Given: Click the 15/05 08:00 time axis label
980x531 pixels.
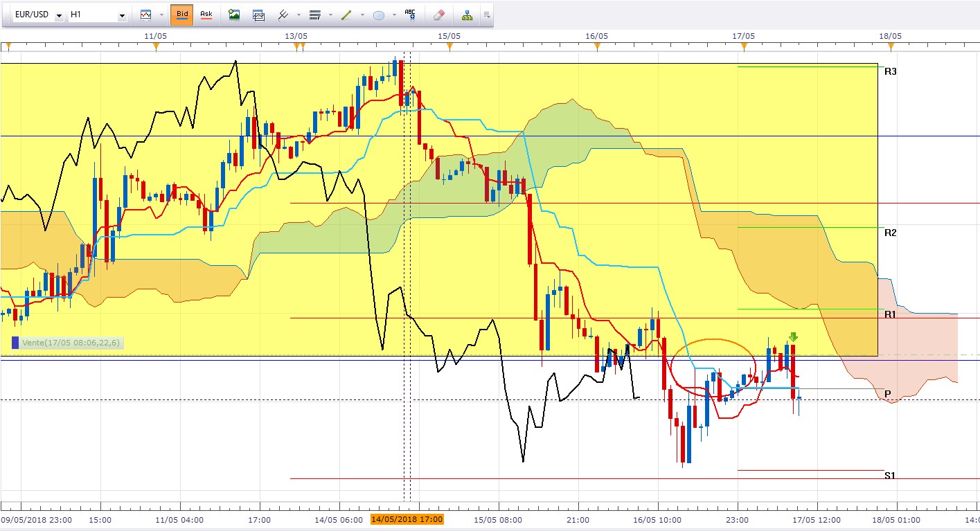Looking at the screenshot, I should (497, 519).
